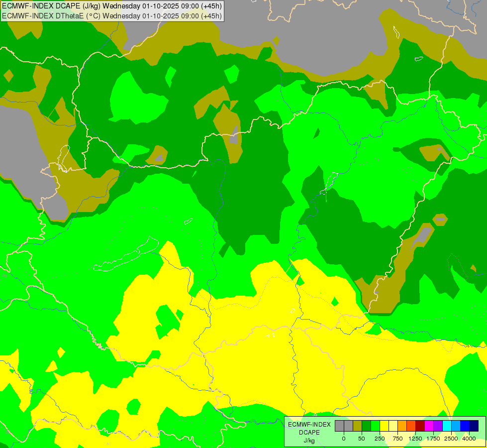Click the legend value label "4000"
Image resolution: width=487 pixels, height=448 pixels.
pyautogui.click(x=469, y=439)
